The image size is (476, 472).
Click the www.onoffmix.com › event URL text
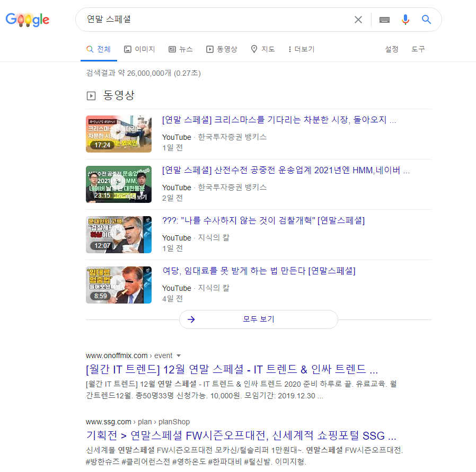click(x=129, y=355)
